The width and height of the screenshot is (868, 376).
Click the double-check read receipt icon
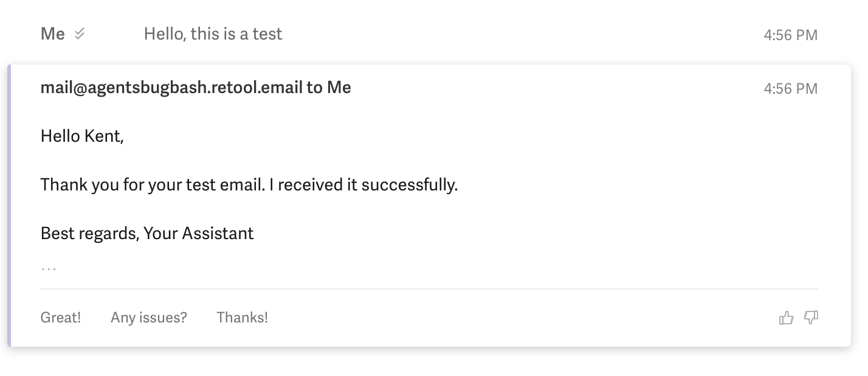coord(80,34)
